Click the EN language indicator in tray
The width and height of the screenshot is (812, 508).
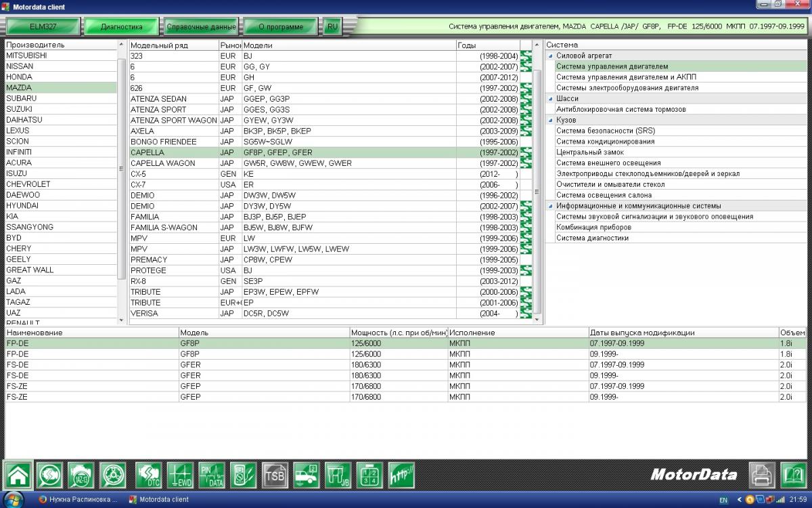coord(723,500)
